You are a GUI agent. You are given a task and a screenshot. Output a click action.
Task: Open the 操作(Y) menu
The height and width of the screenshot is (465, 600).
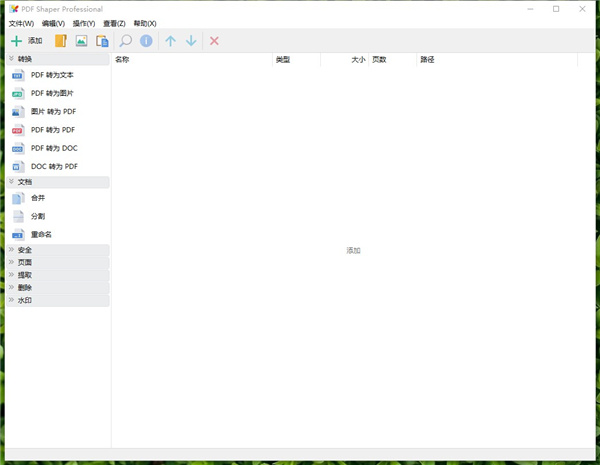pyautogui.click(x=84, y=24)
